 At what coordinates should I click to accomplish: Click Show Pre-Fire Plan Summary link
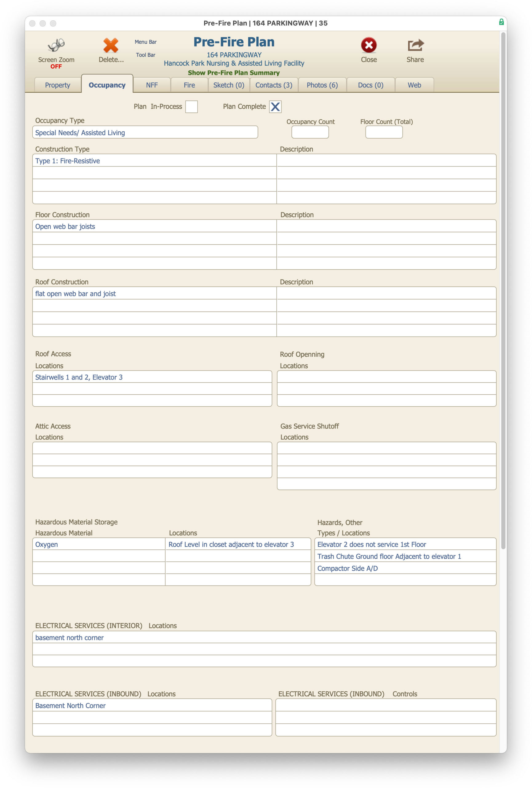coord(234,73)
